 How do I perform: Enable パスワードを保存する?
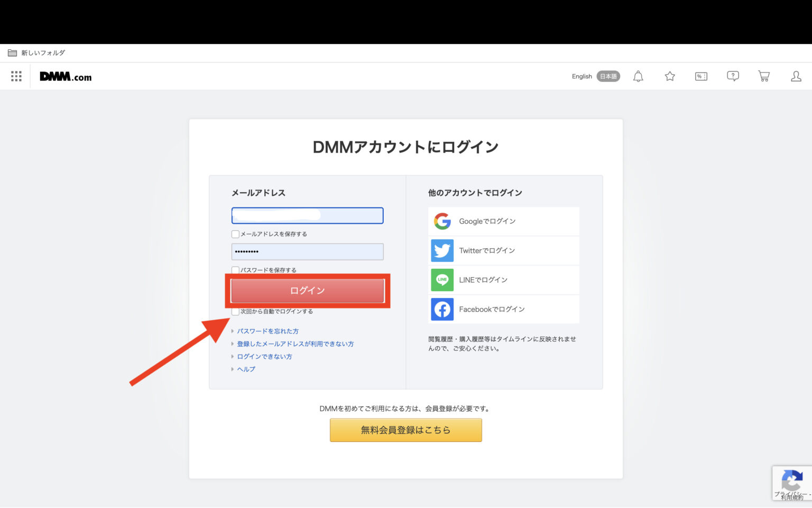tap(235, 269)
